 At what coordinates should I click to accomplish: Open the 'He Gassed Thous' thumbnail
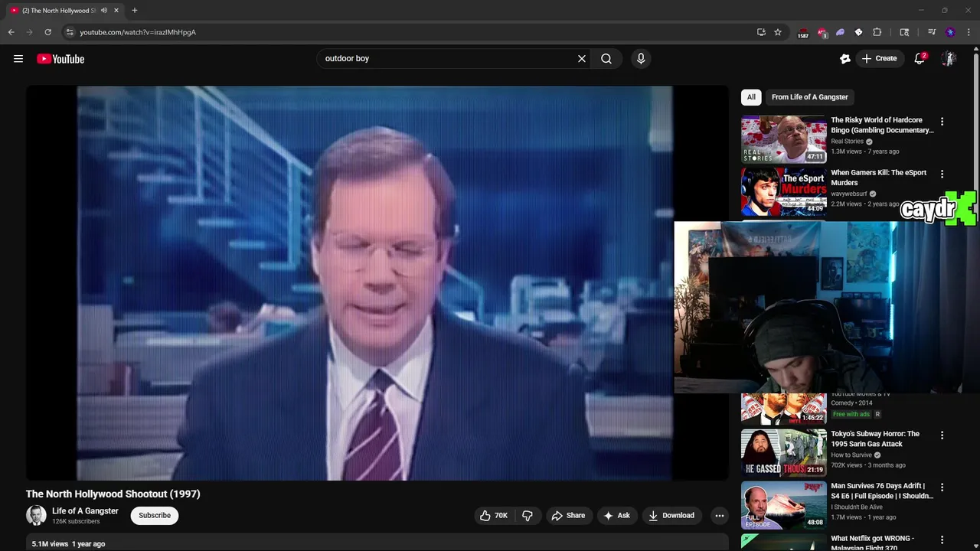tap(783, 452)
